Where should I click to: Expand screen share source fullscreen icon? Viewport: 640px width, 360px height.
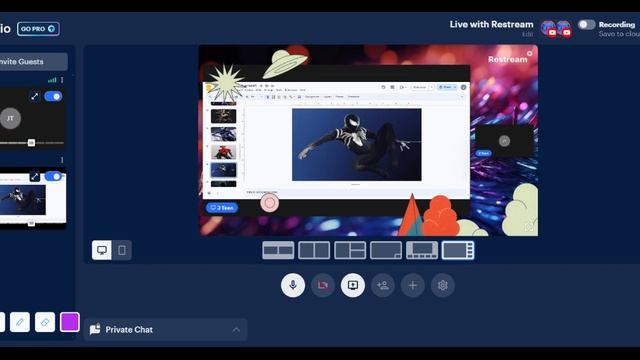[x=35, y=176]
